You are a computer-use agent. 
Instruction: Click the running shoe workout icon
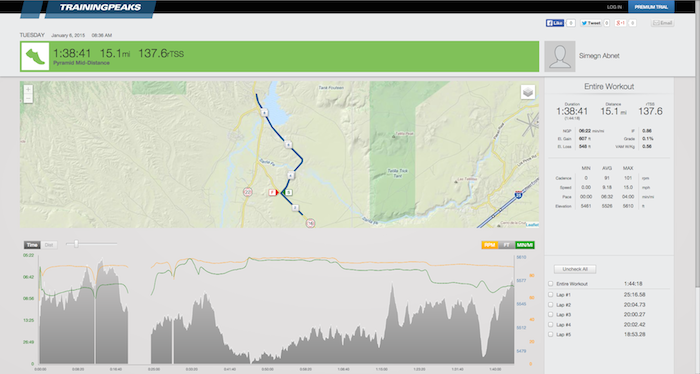click(x=35, y=56)
